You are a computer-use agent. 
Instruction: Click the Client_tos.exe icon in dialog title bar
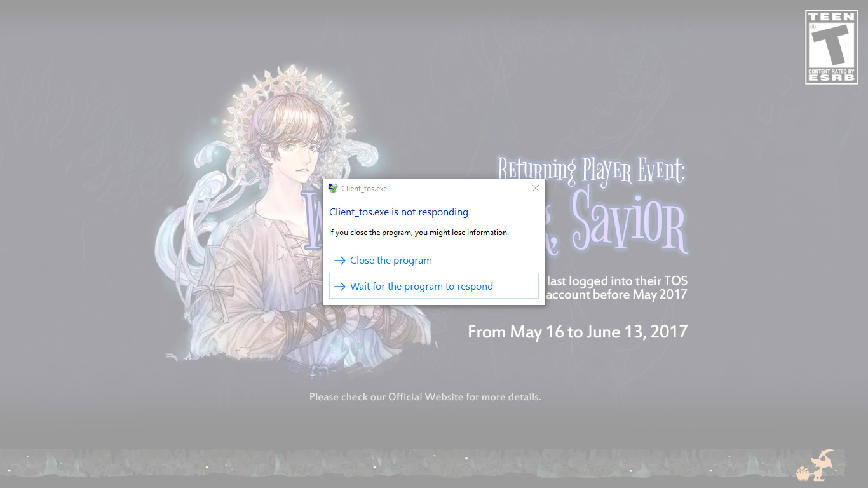coord(333,188)
